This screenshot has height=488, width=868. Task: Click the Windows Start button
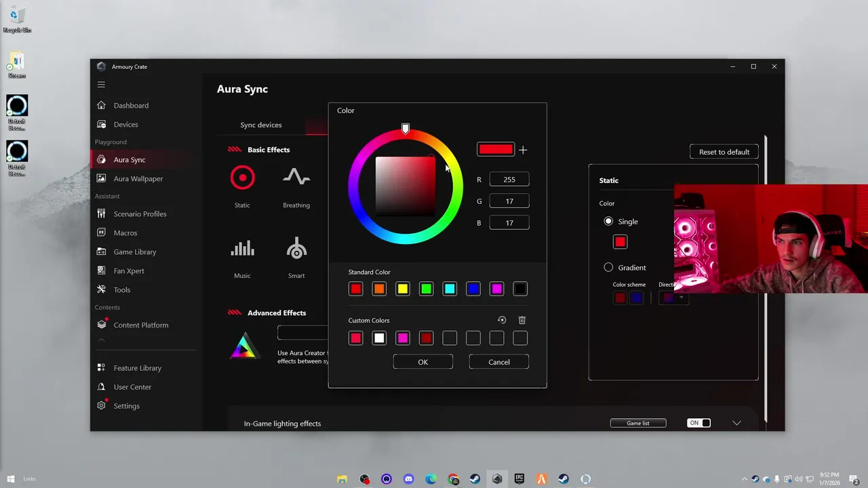(11, 479)
